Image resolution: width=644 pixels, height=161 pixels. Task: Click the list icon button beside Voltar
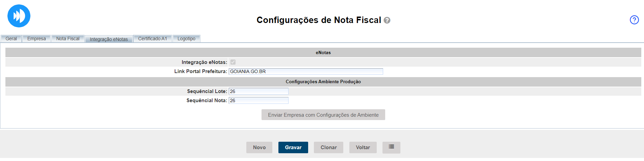[391, 147]
